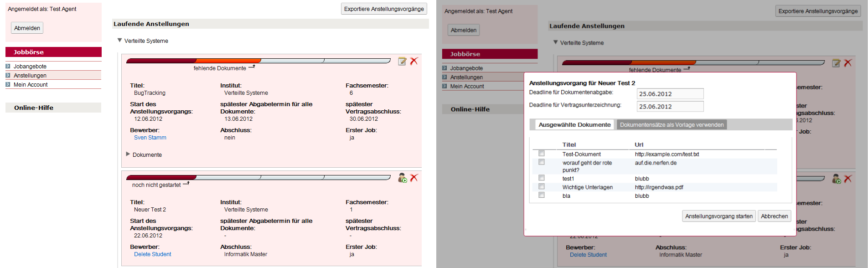This screenshot has width=868, height=268.
Task: Click the '13.06.2012' Abgabetermin date value
Action: tap(238, 119)
